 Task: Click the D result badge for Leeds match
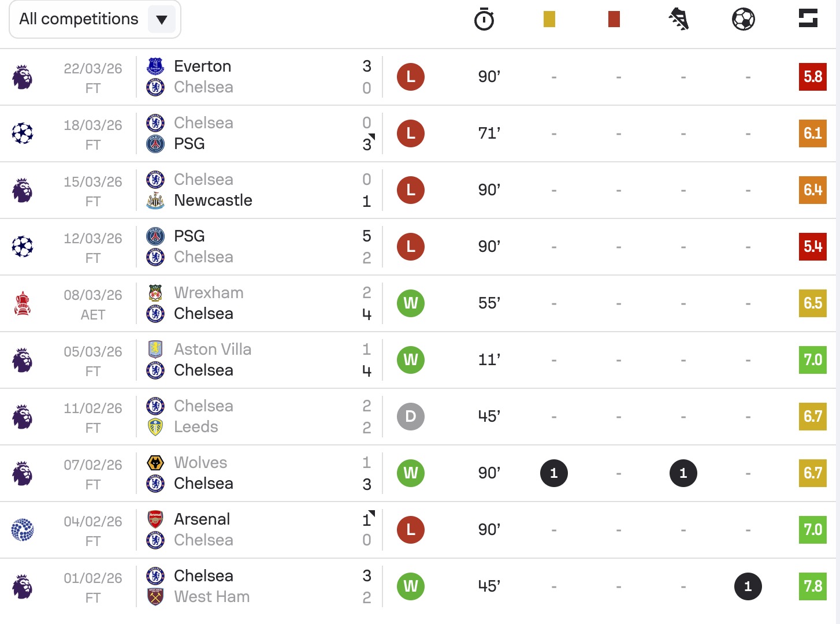pyautogui.click(x=411, y=417)
